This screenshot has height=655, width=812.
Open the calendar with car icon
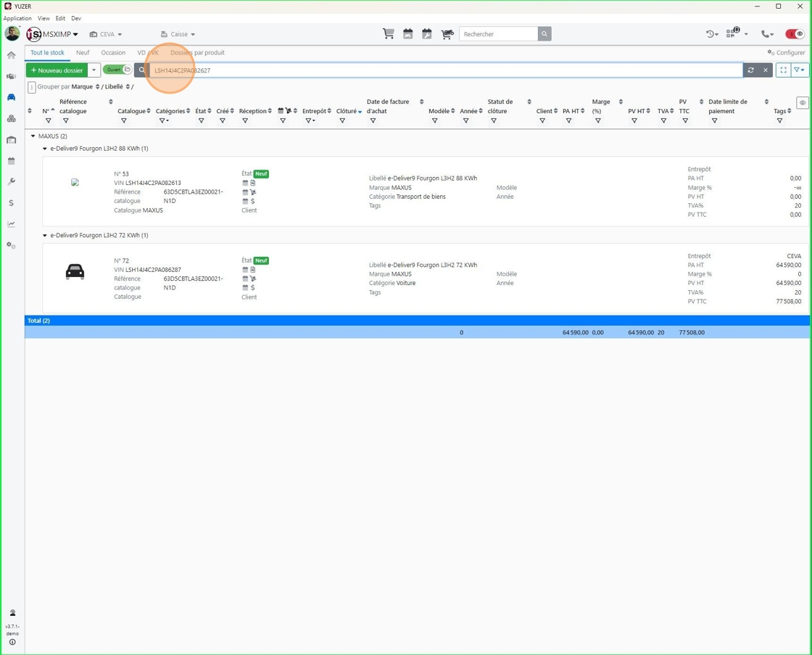click(x=408, y=33)
